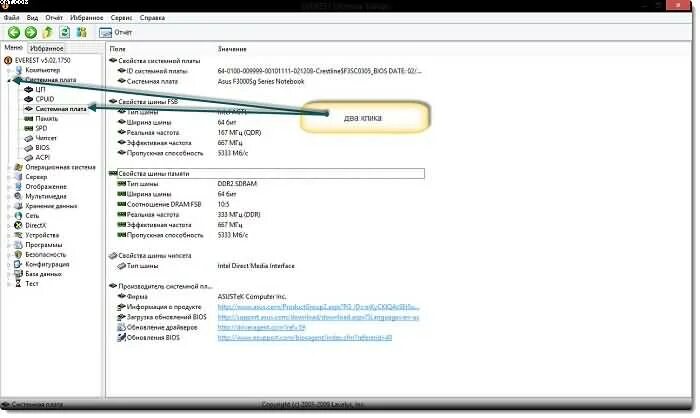Open the Справка help menu

pyautogui.click(x=152, y=18)
